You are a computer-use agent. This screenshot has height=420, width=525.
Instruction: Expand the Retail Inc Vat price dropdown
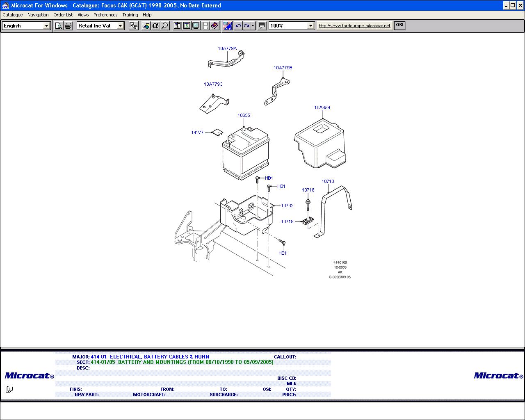coord(120,26)
